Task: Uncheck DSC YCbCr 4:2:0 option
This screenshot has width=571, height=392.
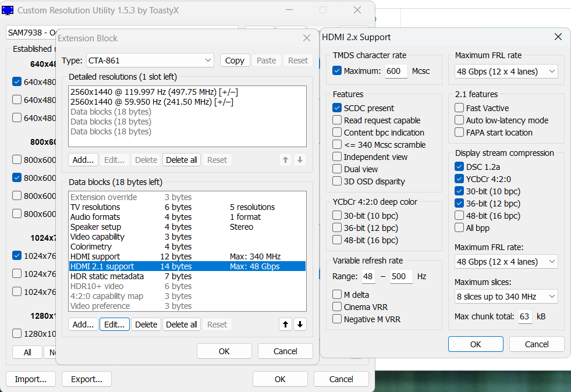Action: click(x=459, y=179)
